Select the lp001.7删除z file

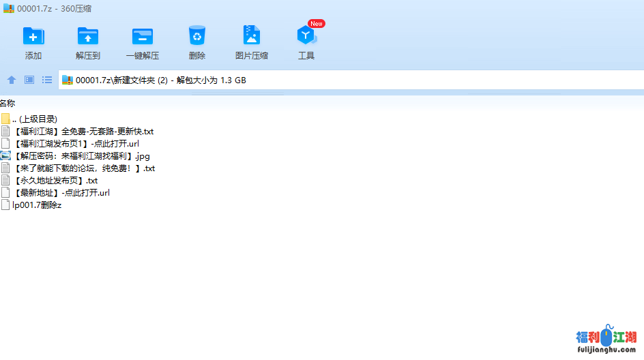pyautogui.click(x=37, y=205)
